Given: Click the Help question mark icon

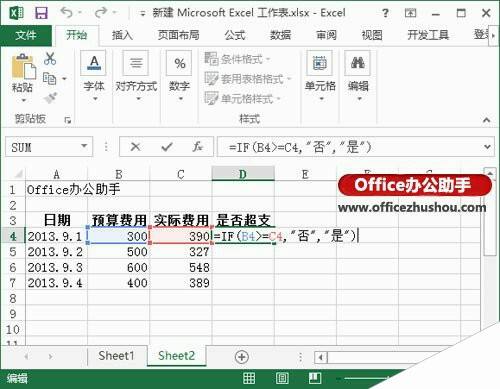Looking at the screenshot, I should click(x=385, y=13).
